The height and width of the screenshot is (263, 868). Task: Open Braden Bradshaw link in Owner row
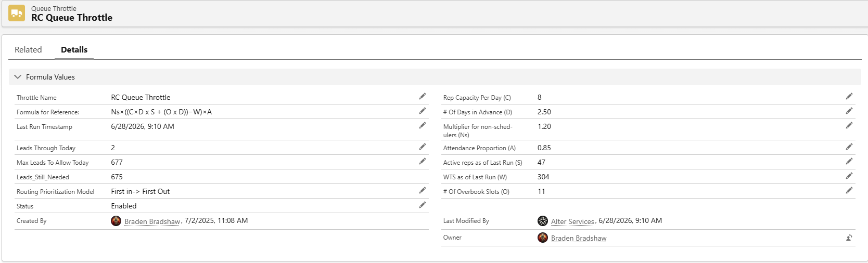click(x=579, y=238)
